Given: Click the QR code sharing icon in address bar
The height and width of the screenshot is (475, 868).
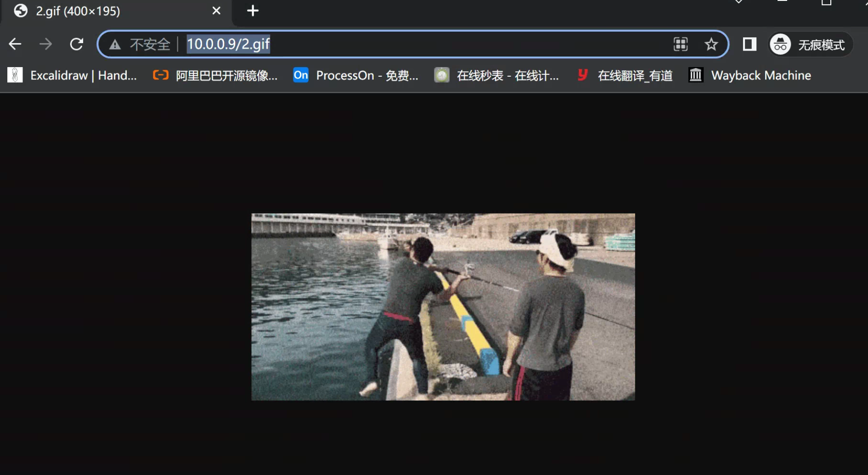Looking at the screenshot, I should click(x=680, y=44).
